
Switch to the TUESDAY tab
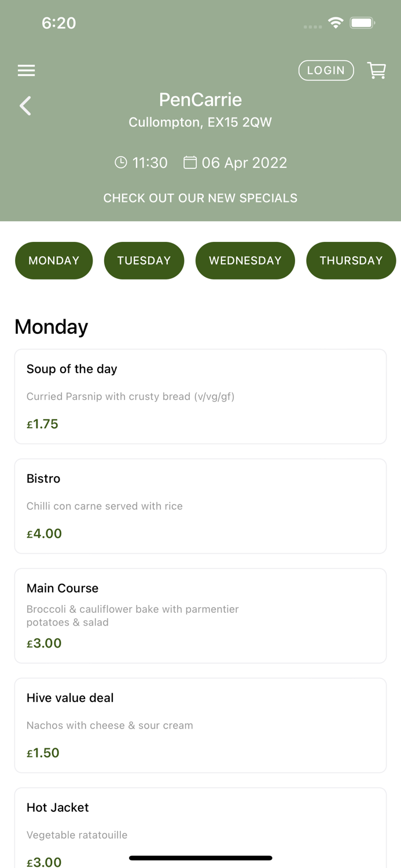144,260
